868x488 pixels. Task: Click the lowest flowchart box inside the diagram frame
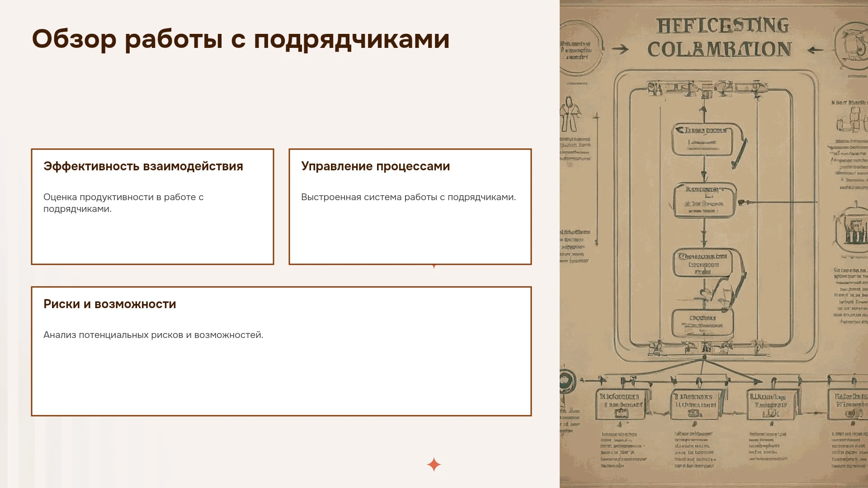[703, 324]
